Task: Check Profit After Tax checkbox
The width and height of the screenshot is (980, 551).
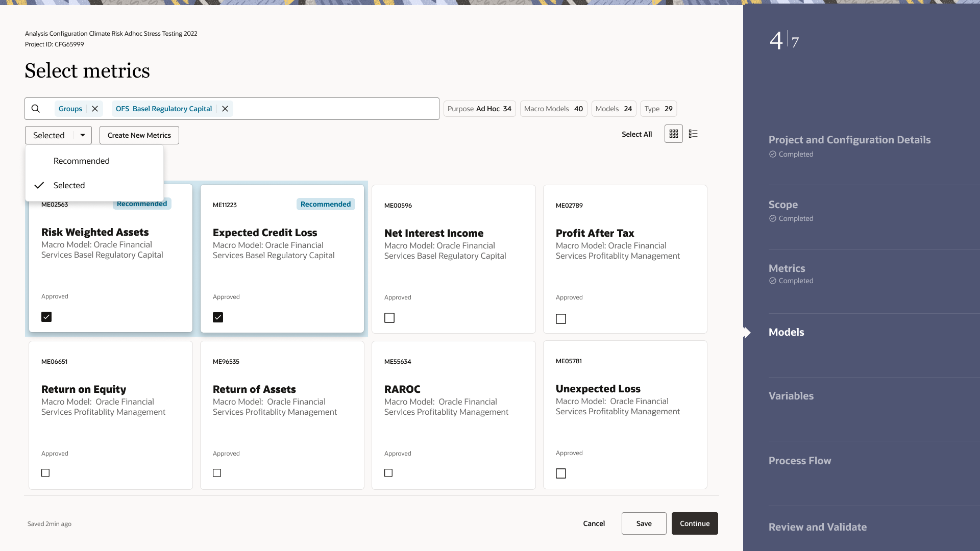Action: 561,319
